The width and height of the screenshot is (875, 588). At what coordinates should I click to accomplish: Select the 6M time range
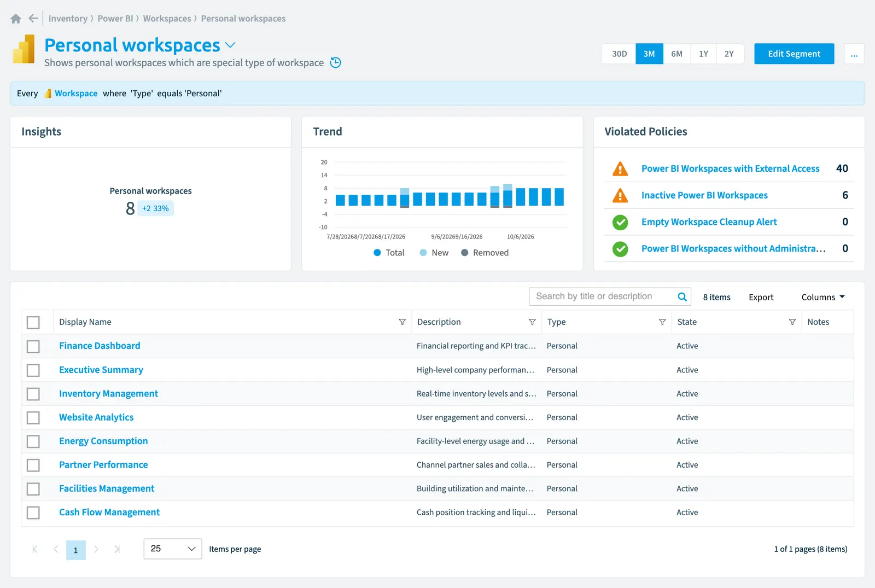[676, 54]
